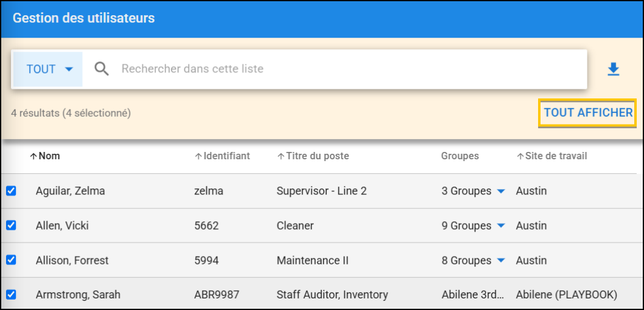This screenshot has width=644, height=310.
Task: Click the Groupes column header
Action: click(460, 156)
